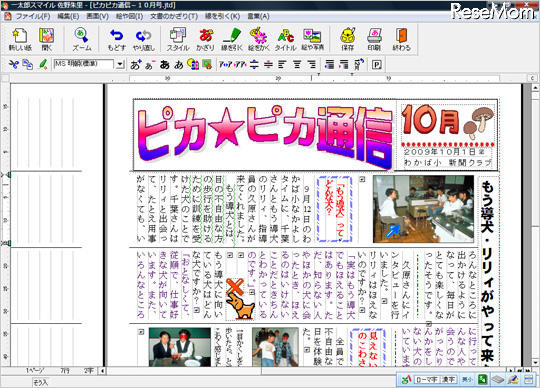Image resolution: width=540 pixels, height=388 pixels.
Task: Click the ローマ字 input mode selector
Action: [426, 379]
